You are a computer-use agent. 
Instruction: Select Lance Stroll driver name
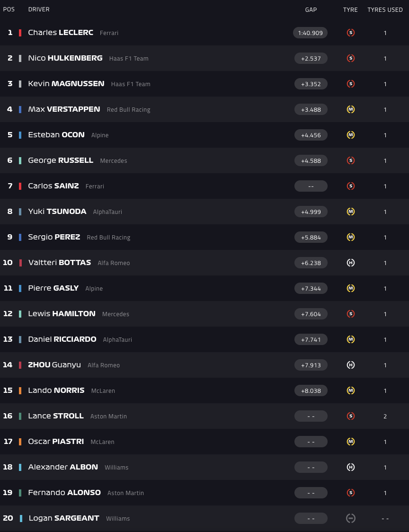pos(56,416)
